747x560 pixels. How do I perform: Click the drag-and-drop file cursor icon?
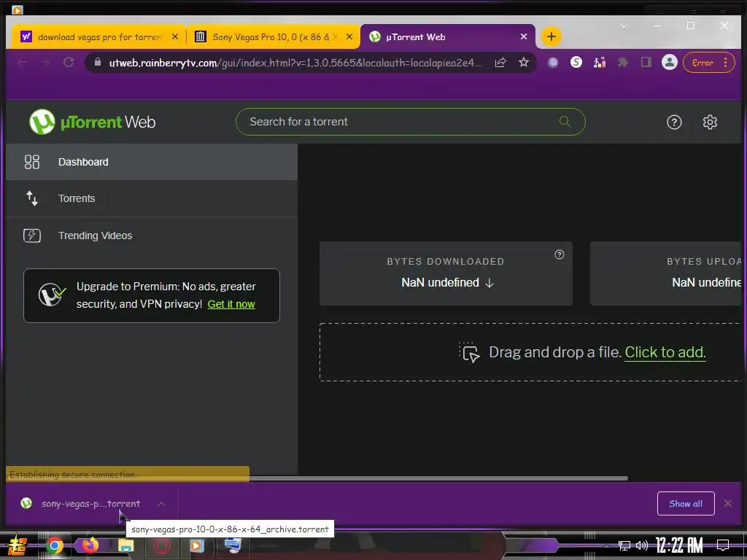tap(470, 352)
